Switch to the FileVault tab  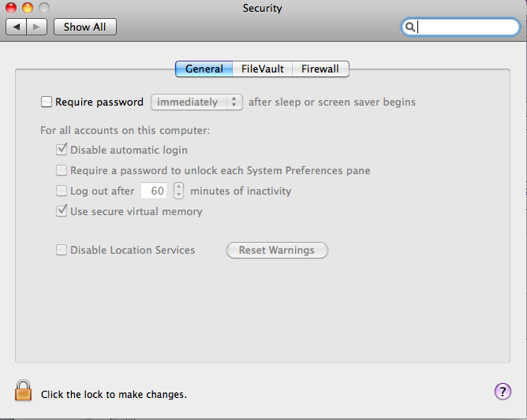tap(263, 69)
